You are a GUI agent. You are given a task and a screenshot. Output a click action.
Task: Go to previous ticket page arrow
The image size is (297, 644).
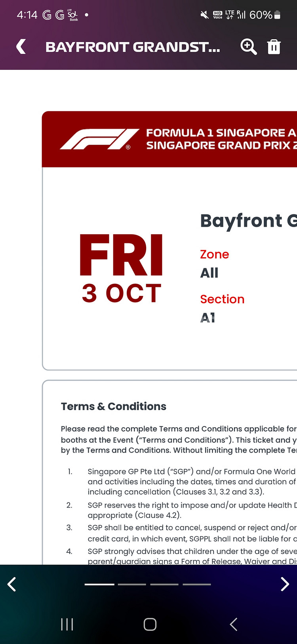(12, 584)
